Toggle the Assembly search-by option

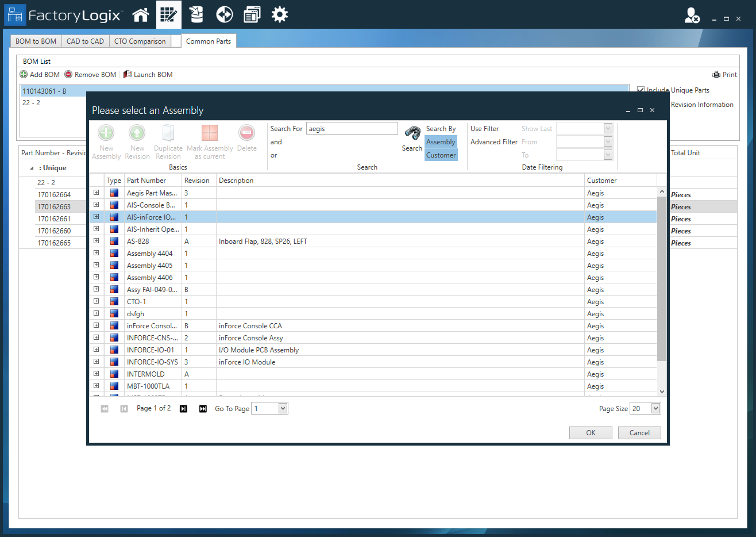(x=441, y=142)
